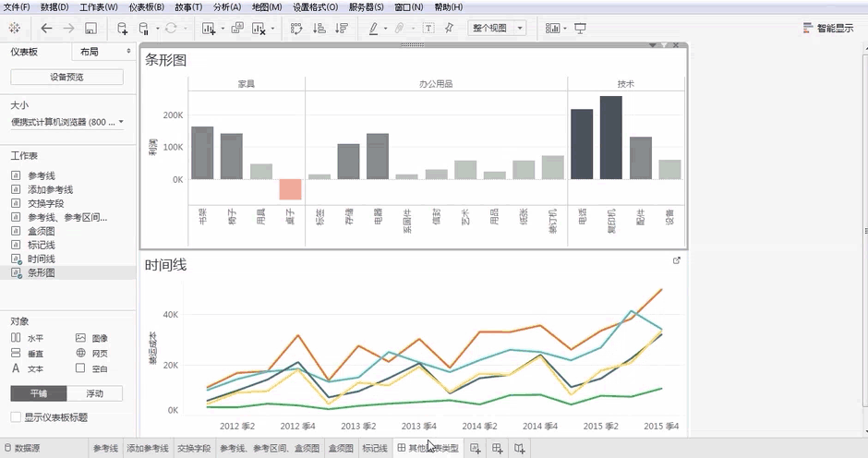Open the 整个视图 fit dropdown
The image size is (868, 458).
click(x=497, y=29)
